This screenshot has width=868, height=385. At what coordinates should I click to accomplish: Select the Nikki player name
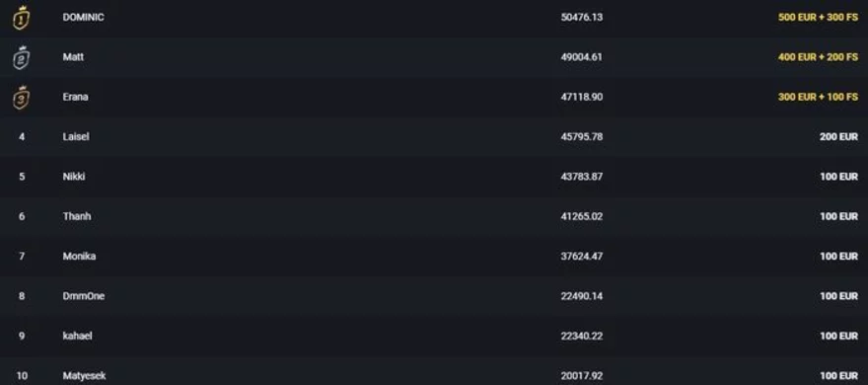click(x=74, y=177)
